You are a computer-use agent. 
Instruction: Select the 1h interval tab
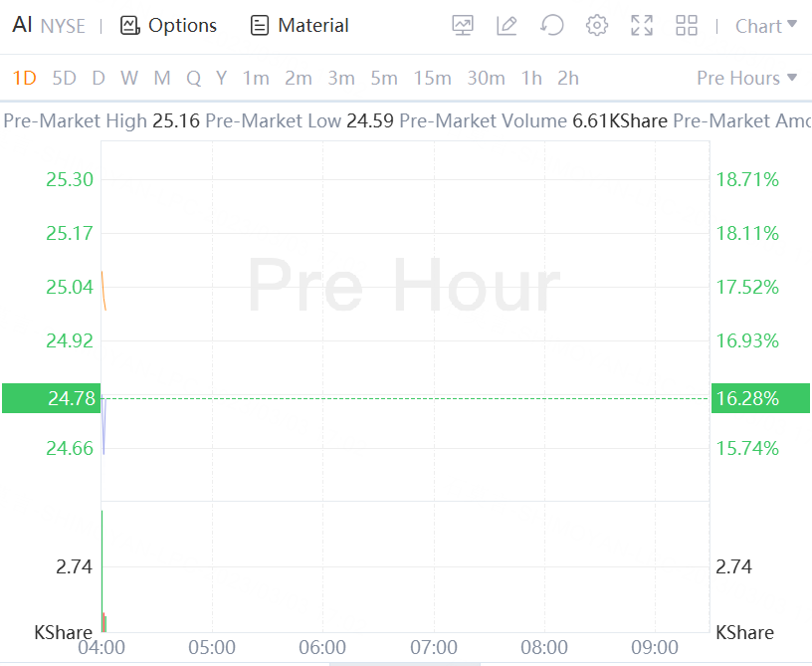(x=531, y=78)
